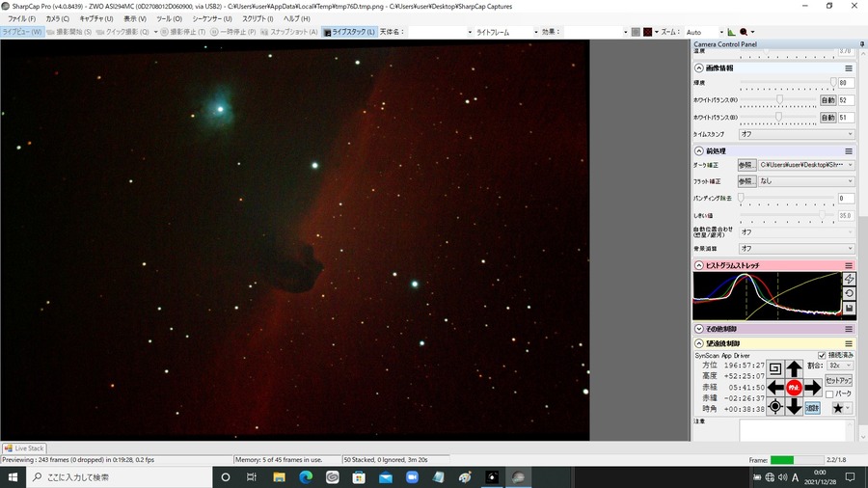Toggle ライブビュー live view mode

22,32
